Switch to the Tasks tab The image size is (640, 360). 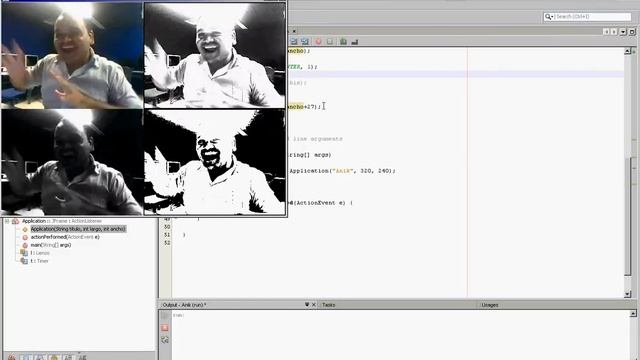coord(329,305)
